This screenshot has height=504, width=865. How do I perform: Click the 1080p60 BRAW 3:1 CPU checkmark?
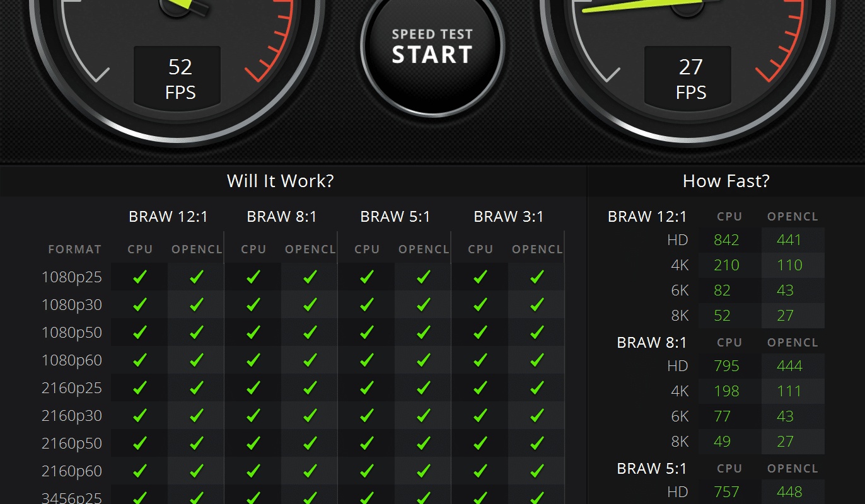480,360
